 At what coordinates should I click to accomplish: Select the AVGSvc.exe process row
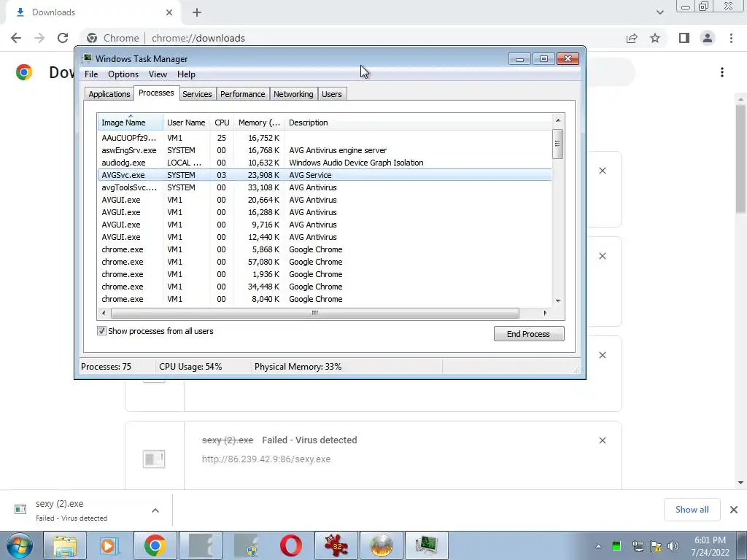point(325,175)
